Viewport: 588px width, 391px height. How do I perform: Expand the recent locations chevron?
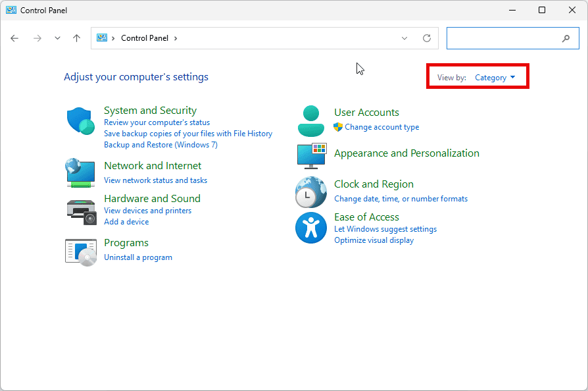point(57,38)
